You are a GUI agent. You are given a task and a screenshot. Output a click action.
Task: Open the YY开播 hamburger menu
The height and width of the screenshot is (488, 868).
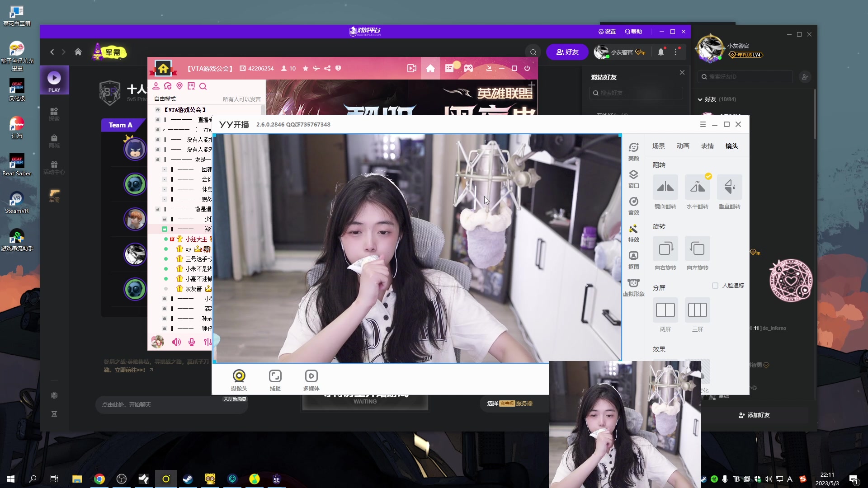pyautogui.click(x=703, y=124)
